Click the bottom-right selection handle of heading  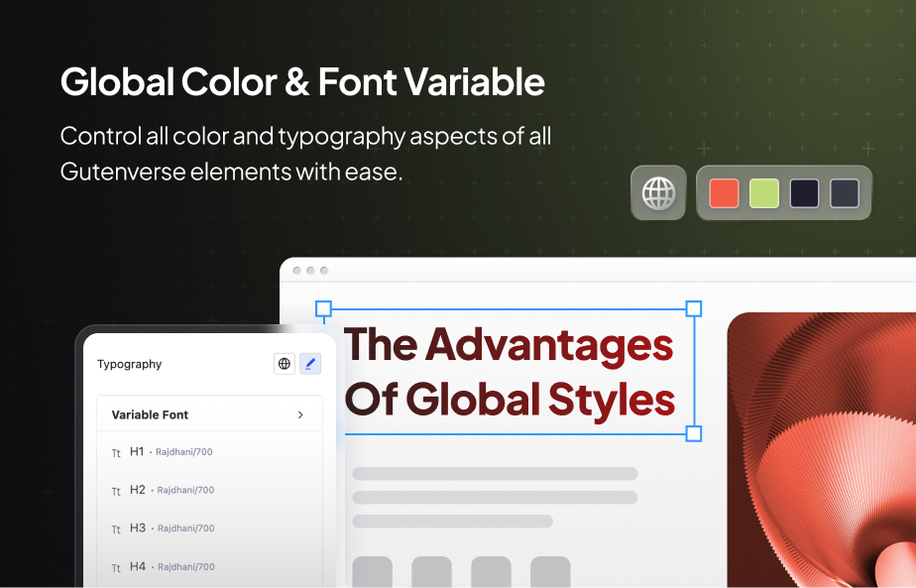(693, 433)
